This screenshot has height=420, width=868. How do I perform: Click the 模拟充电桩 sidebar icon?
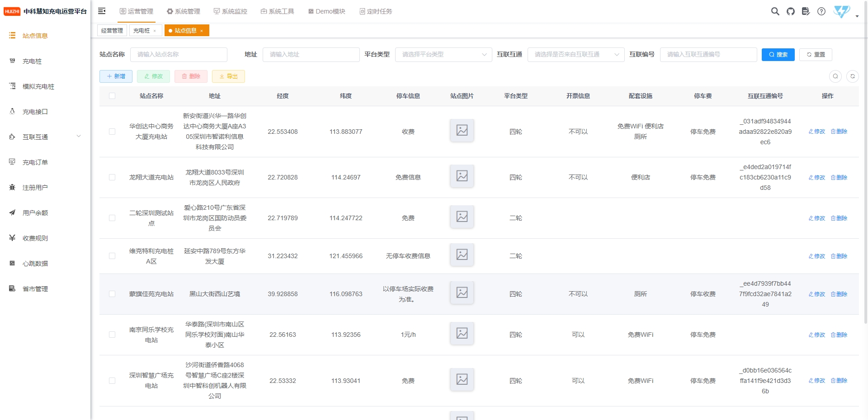click(12, 86)
